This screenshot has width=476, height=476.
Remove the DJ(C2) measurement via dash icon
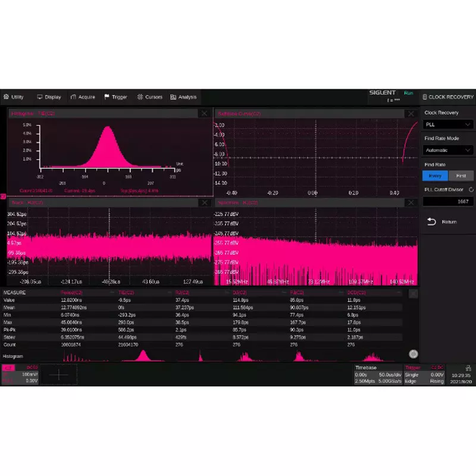tap(284, 292)
